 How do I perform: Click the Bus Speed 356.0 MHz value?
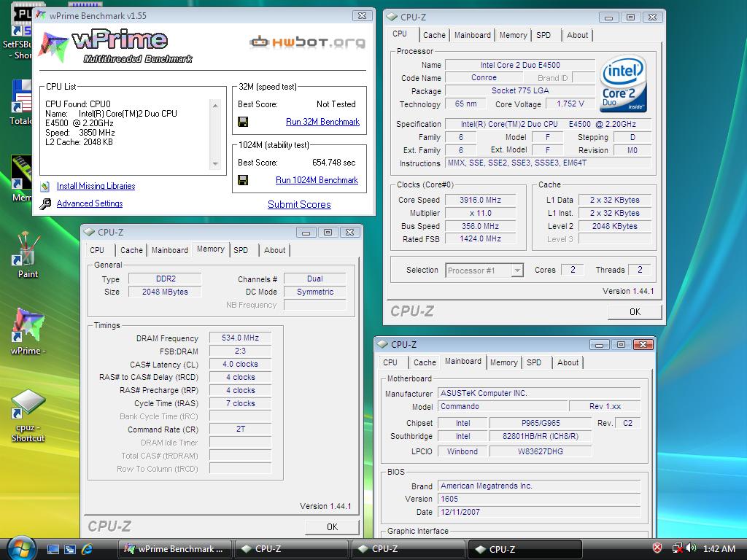[480, 226]
